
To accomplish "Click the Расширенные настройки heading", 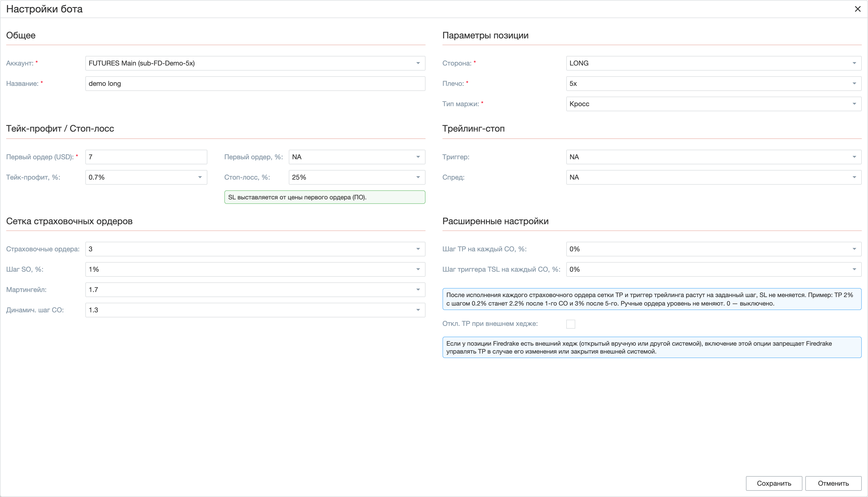I will click(496, 221).
